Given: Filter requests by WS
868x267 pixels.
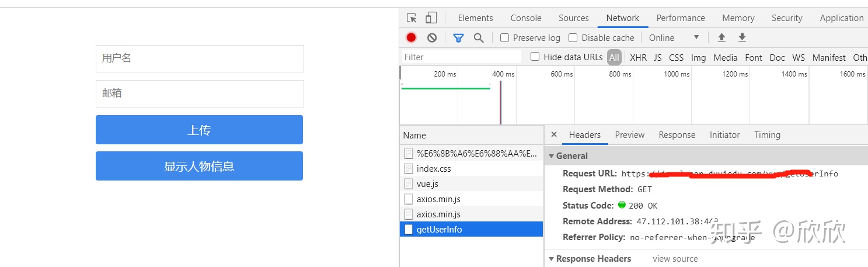Looking at the screenshot, I should point(799,57).
